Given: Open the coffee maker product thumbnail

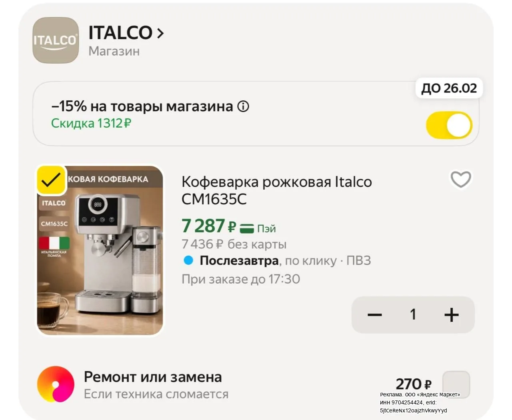Looking at the screenshot, I should (100, 250).
